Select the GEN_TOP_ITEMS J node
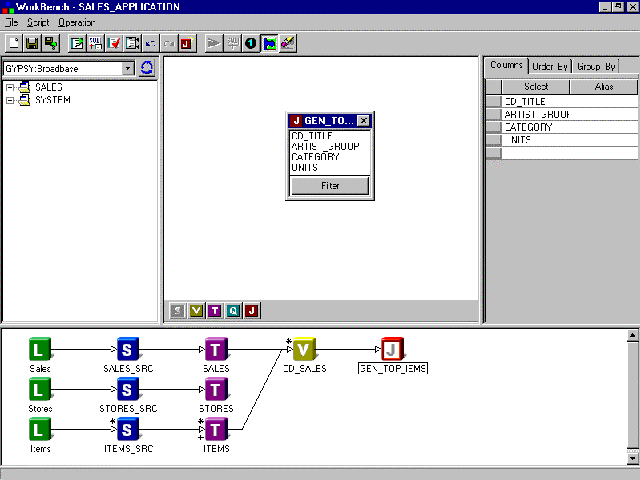This screenshot has height=480, width=640. [391, 349]
